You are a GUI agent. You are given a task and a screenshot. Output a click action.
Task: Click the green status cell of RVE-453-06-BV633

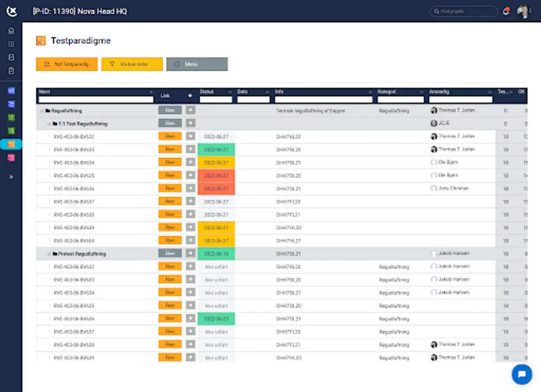coord(216,150)
